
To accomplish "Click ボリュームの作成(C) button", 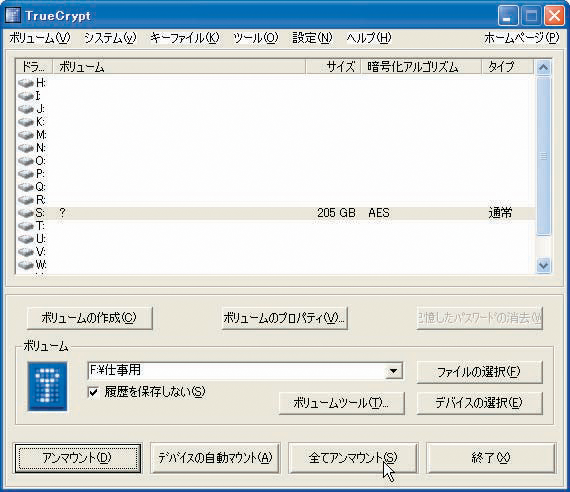I will pos(89,318).
